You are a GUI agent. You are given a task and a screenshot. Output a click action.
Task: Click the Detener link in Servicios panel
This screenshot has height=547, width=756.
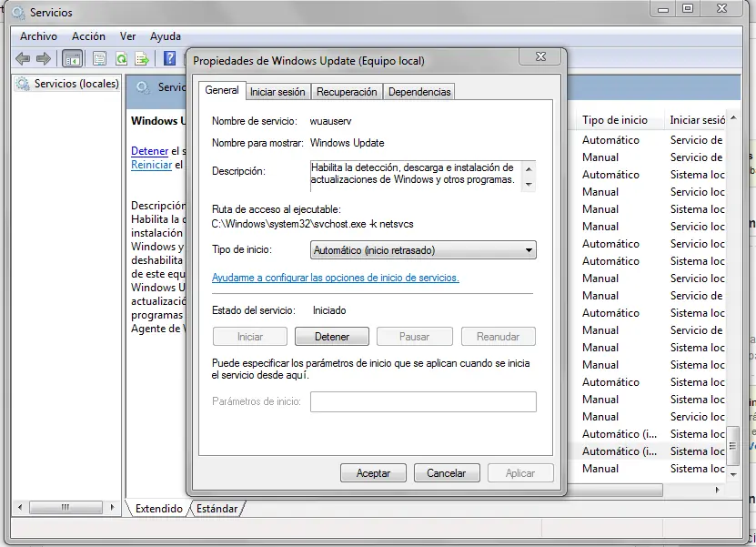pyautogui.click(x=149, y=151)
